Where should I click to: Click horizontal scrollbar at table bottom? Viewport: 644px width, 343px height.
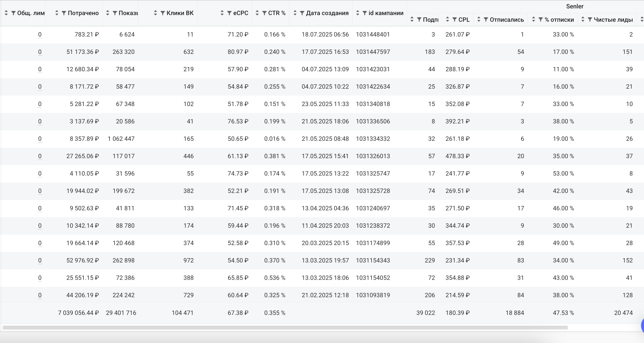coord(285,328)
